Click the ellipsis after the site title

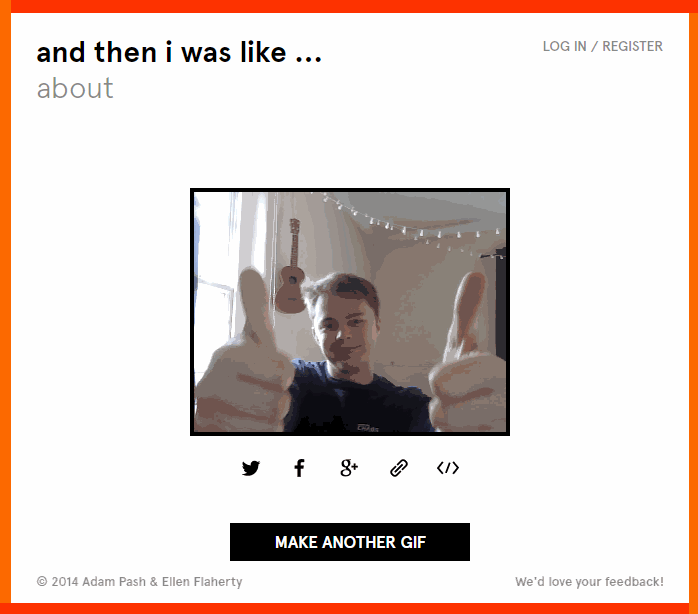pyautogui.click(x=308, y=59)
